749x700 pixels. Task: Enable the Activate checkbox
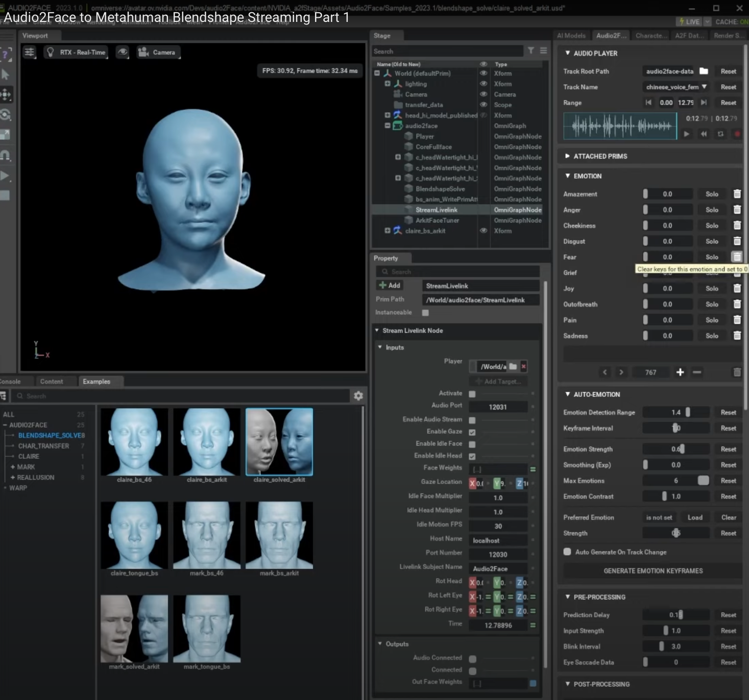[x=472, y=394]
